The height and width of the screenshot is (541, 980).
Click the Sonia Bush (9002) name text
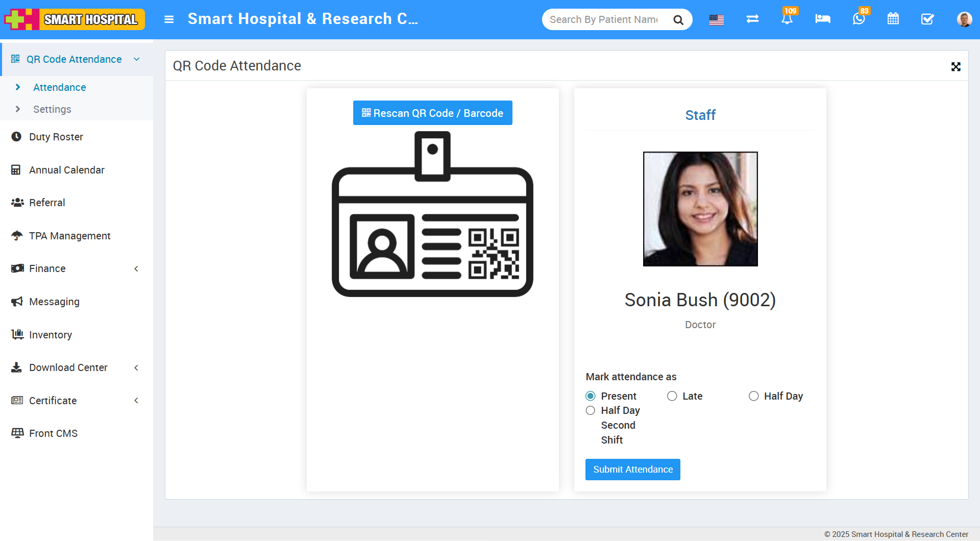pyautogui.click(x=700, y=300)
